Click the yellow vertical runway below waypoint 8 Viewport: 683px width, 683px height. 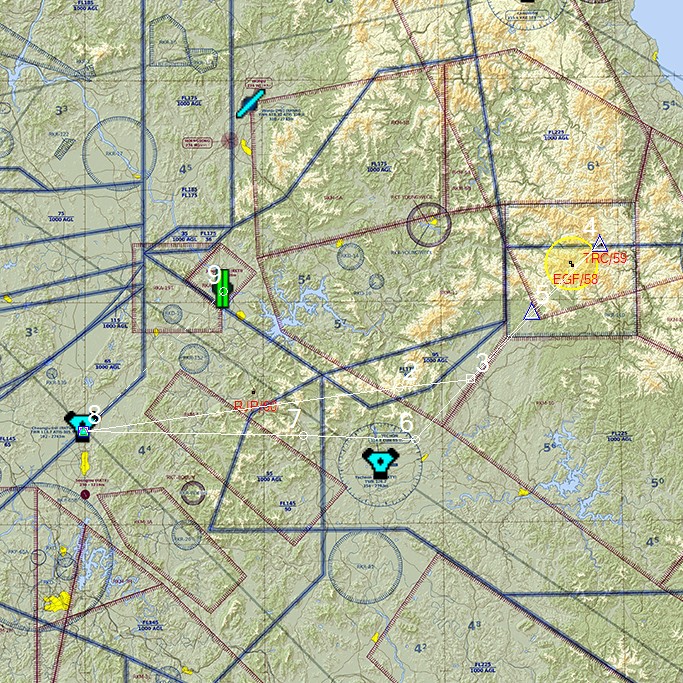click(85, 463)
